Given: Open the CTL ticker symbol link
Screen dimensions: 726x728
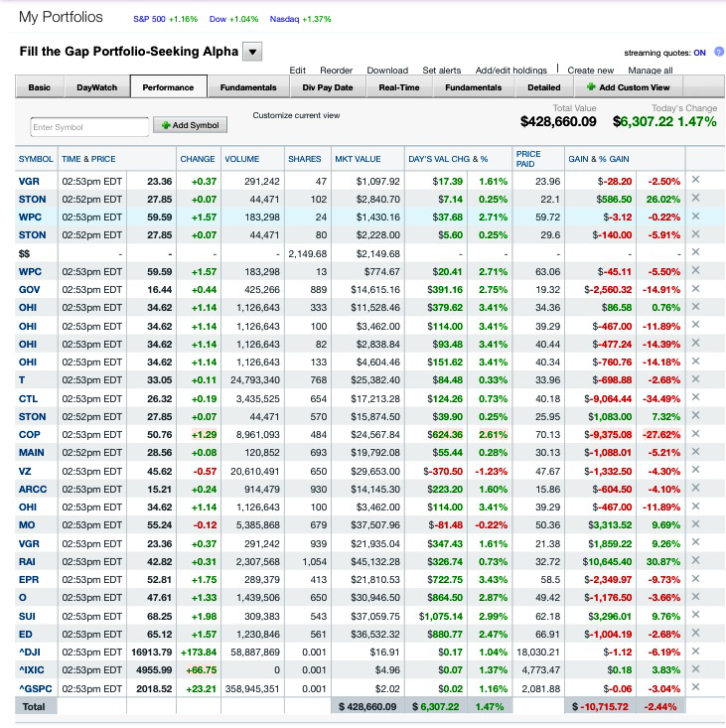Looking at the screenshot, I should tap(29, 399).
